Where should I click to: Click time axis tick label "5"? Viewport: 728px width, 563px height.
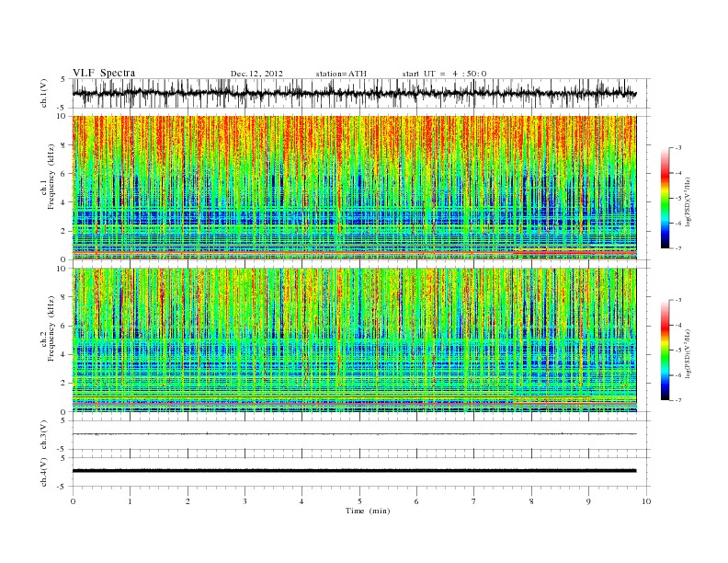(x=359, y=501)
